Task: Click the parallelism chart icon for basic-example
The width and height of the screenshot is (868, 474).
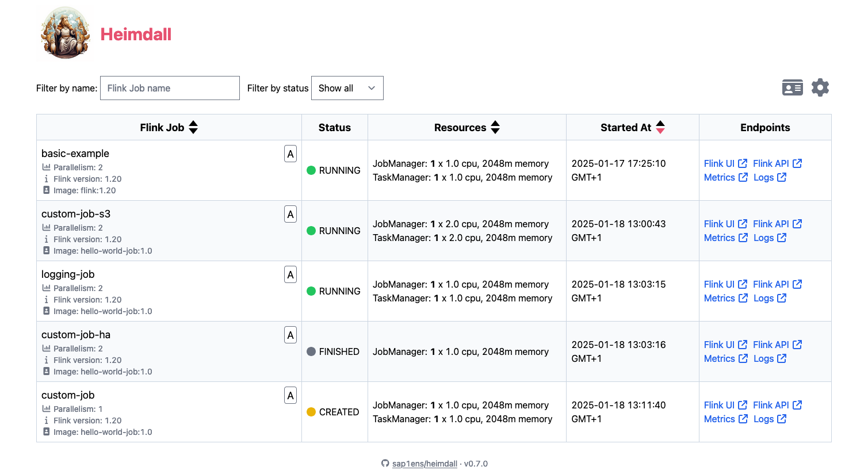Action: [47, 167]
